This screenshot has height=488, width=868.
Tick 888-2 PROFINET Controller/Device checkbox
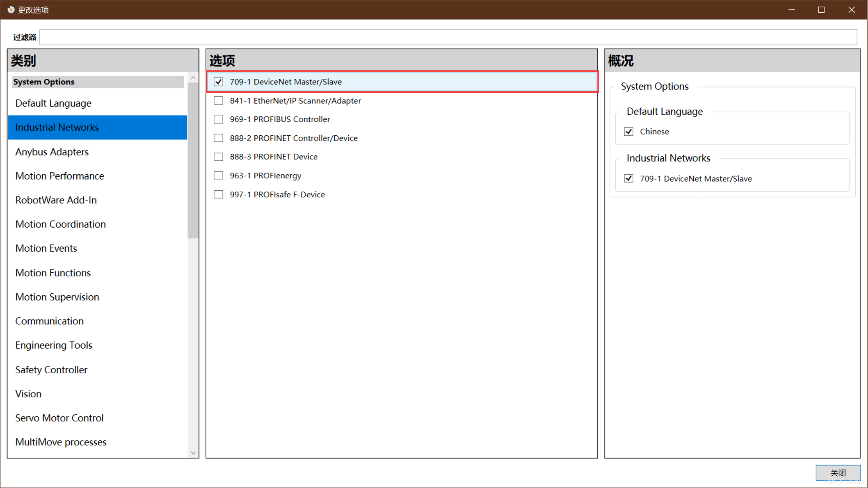coord(218,138)
